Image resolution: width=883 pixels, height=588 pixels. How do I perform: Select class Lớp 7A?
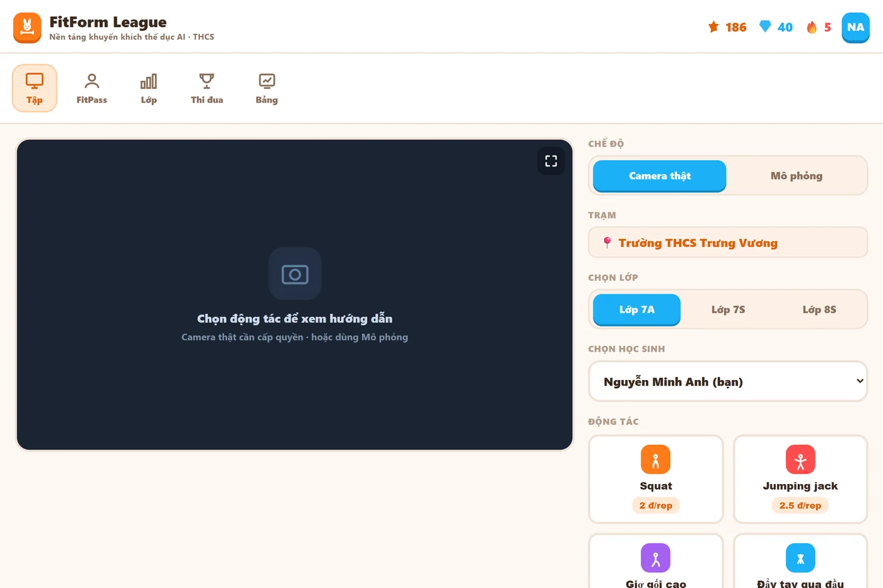click(x=637, y=309)
